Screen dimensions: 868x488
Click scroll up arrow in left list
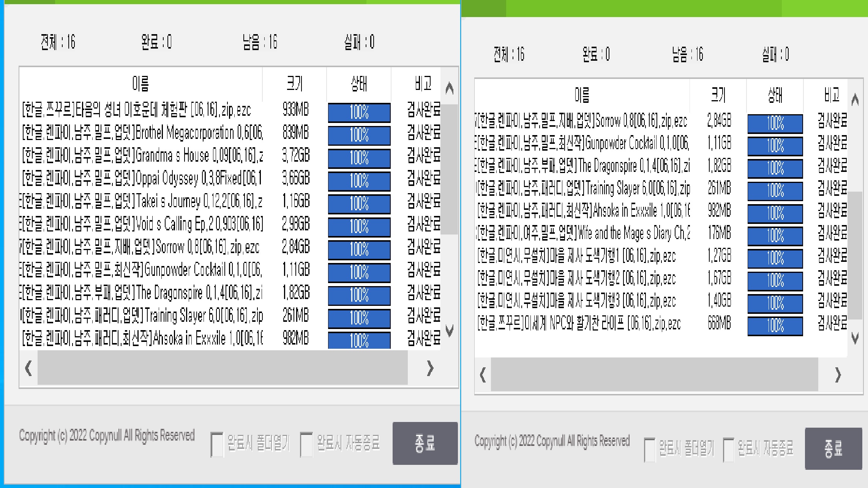click(x=450, y=88)
